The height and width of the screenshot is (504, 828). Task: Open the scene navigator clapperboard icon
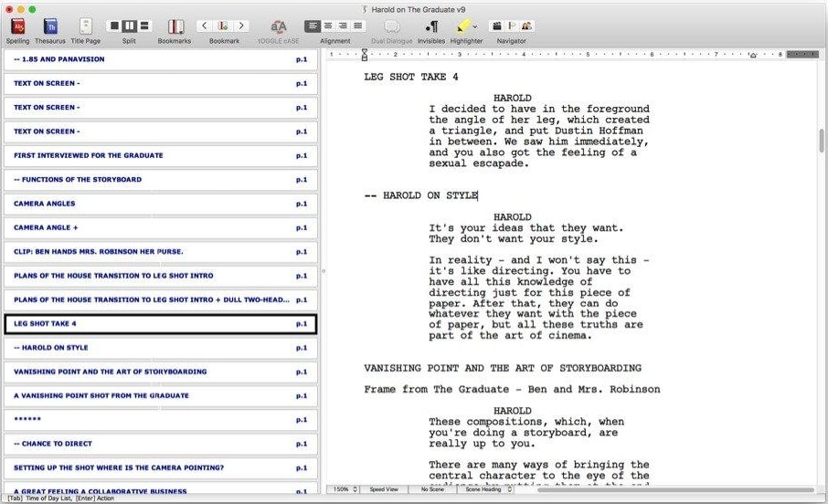pos(497,26)
